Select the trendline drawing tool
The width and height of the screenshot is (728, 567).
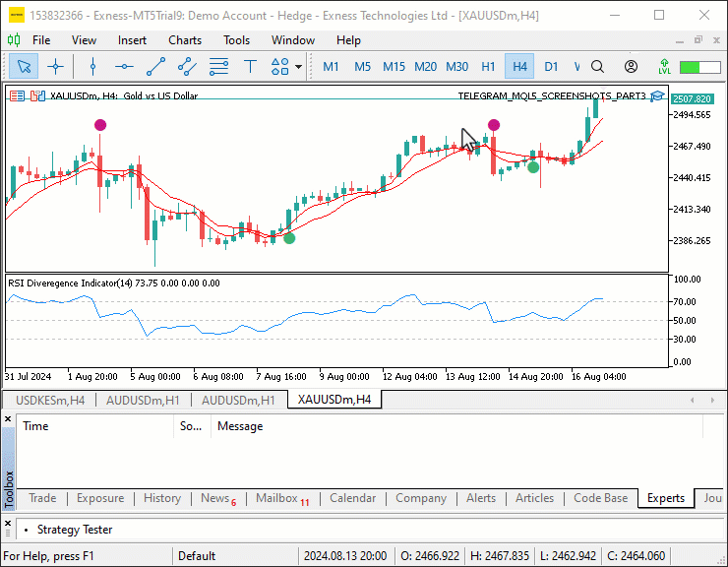(x=155, y=67)
